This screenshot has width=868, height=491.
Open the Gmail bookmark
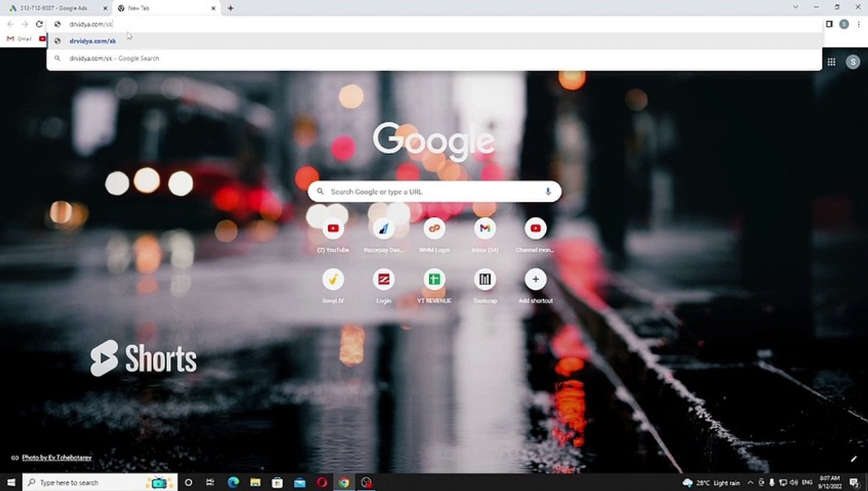(x=19, y=39)
